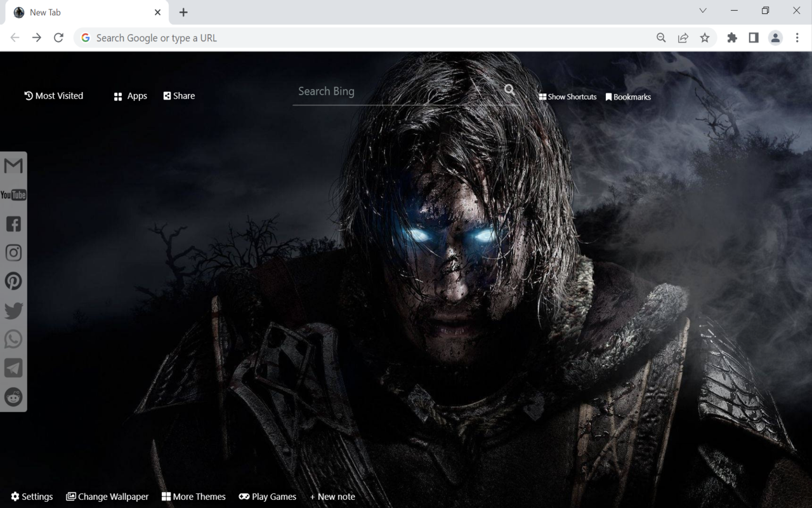This screenshot has width=812, height=508.
Task: Share this page icon in address bar
Action: click(683, 38)
